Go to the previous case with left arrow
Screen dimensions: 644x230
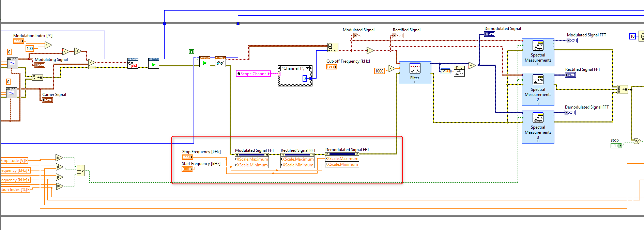[x=279, y=68]
